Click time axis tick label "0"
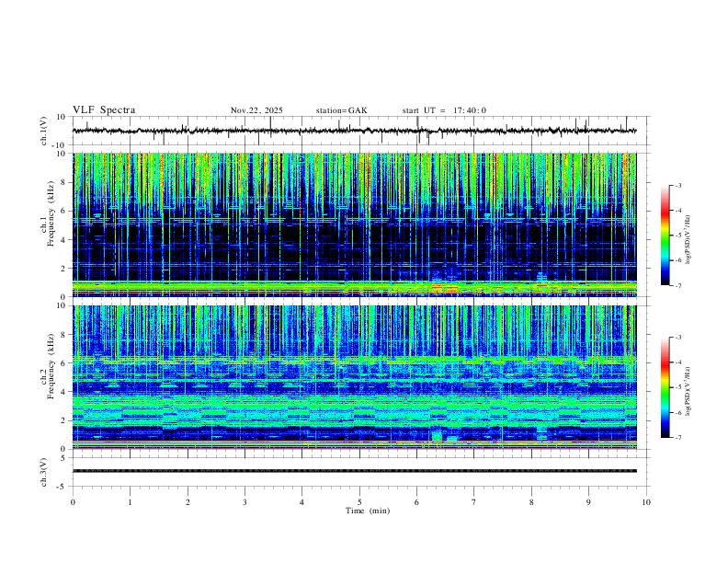The height and width of the screenshot is (563, 728). (73, 502)
